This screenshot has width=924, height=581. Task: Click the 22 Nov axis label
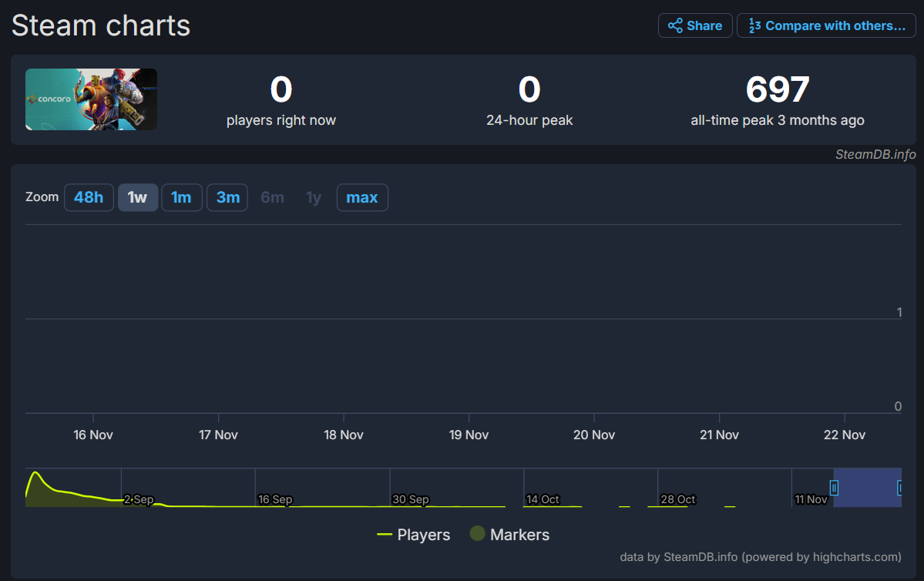(x=845, y=435)
